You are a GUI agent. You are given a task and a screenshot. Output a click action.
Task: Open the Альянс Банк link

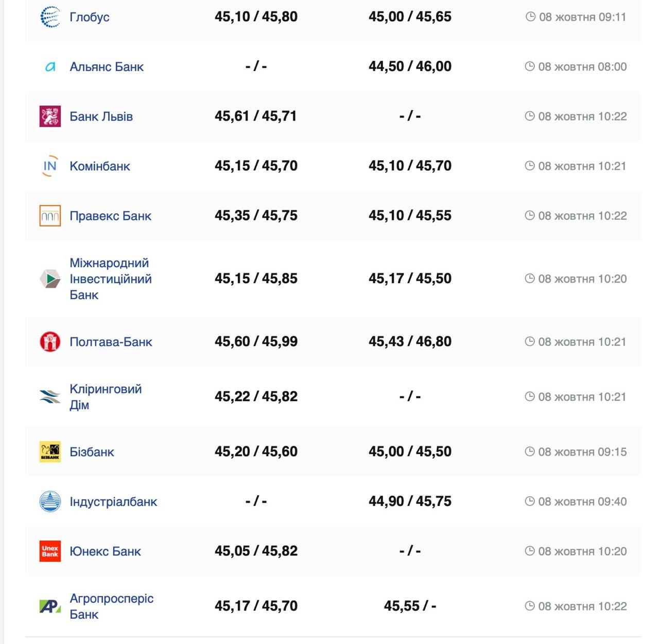107,67
